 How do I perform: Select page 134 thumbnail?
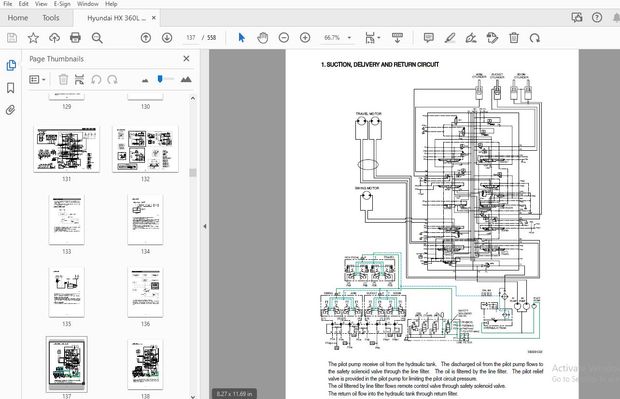point(145,219)
